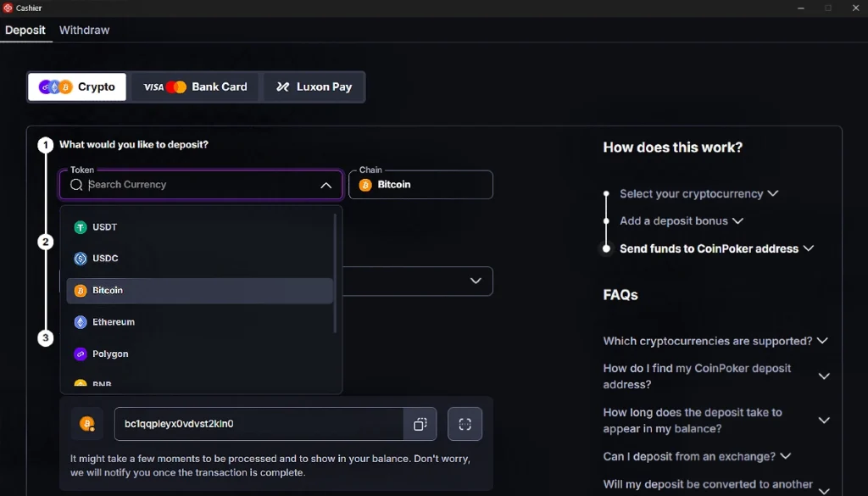
Task: Click the token list scrollbar
Action: coord(336,271)
